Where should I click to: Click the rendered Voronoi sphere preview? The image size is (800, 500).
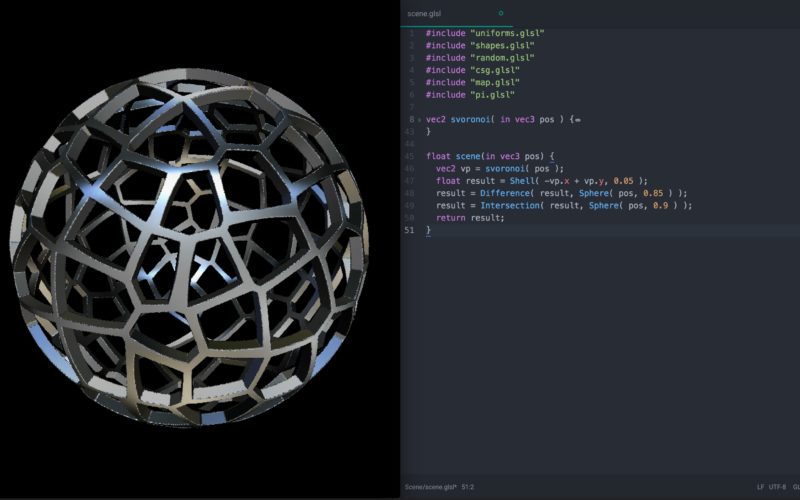[x=189, y=247]
